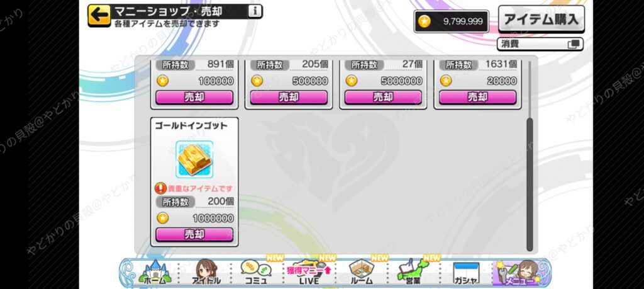Go back with the yellow arrow button
Viewport: 644px width, 289px height.
tap(99, 15)
